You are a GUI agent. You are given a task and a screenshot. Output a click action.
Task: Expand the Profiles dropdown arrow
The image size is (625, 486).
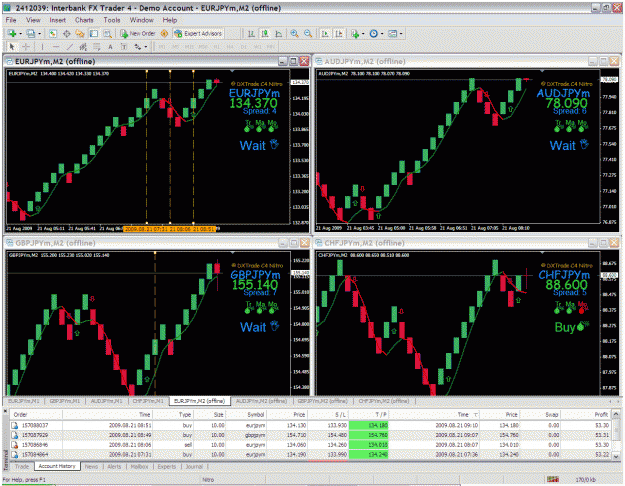[x=39, y=34]
